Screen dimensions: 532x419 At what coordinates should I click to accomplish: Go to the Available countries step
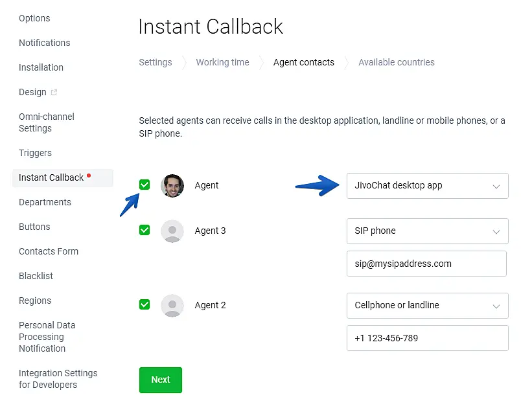(396, 63)
